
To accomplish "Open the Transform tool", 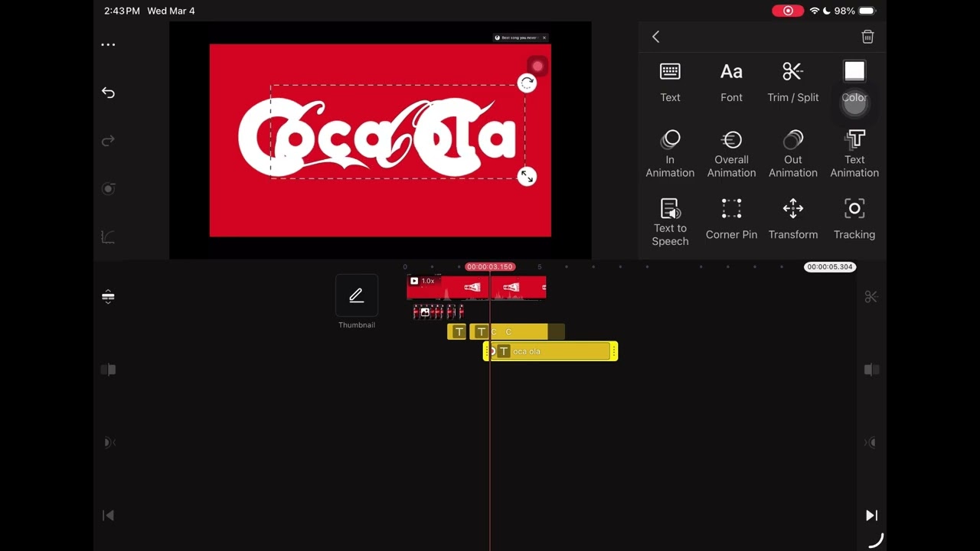I will [792, 220].
